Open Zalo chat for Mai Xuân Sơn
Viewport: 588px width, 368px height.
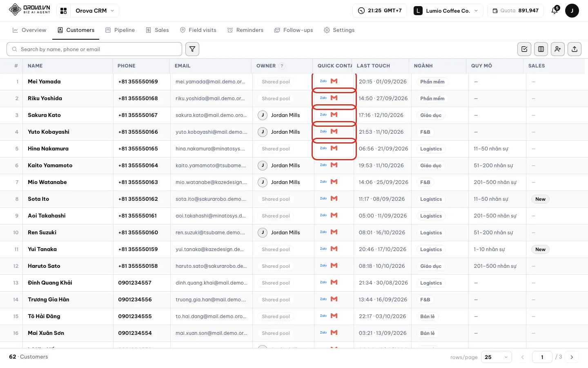point(323,333)
